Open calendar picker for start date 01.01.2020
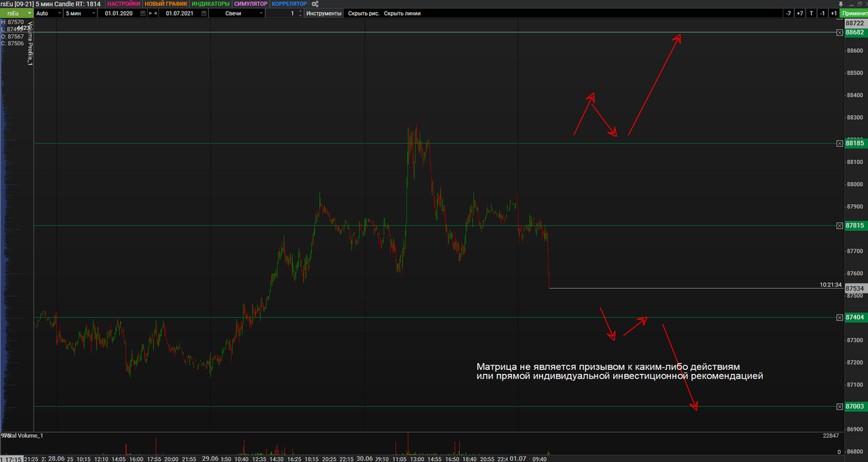The width and height of the screenshot is (868, 462). pos(142,13)
